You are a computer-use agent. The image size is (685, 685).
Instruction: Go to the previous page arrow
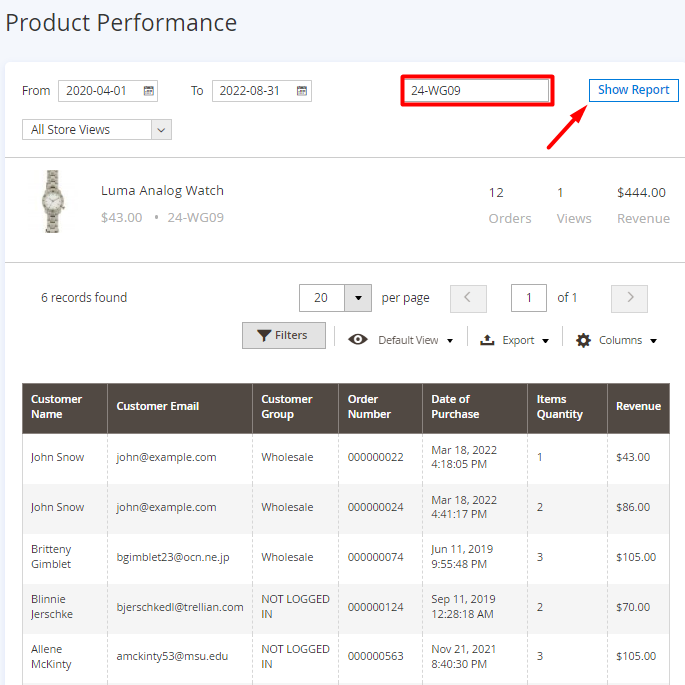pyautogui.click(x=468, y=298)
